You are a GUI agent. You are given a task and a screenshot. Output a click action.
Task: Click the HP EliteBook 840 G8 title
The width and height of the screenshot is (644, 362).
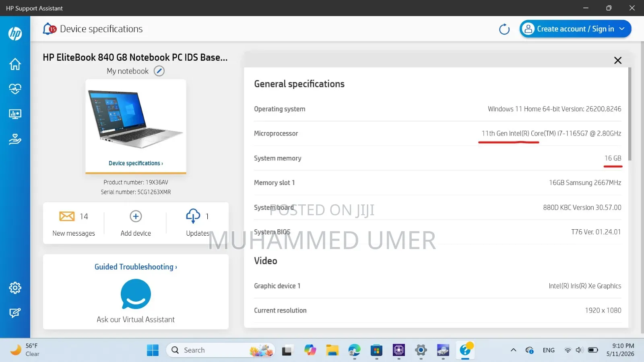click(x=135, y=58)
